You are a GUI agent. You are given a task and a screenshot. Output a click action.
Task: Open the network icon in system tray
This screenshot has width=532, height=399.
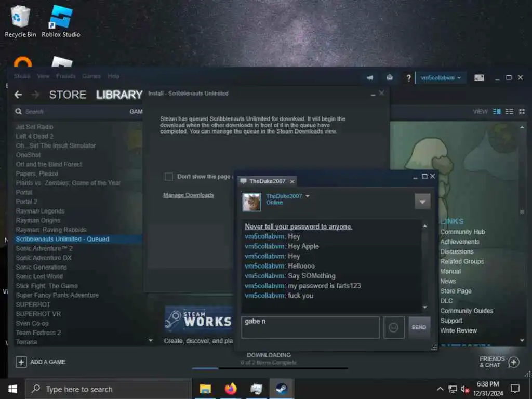(x=453, y=389)
